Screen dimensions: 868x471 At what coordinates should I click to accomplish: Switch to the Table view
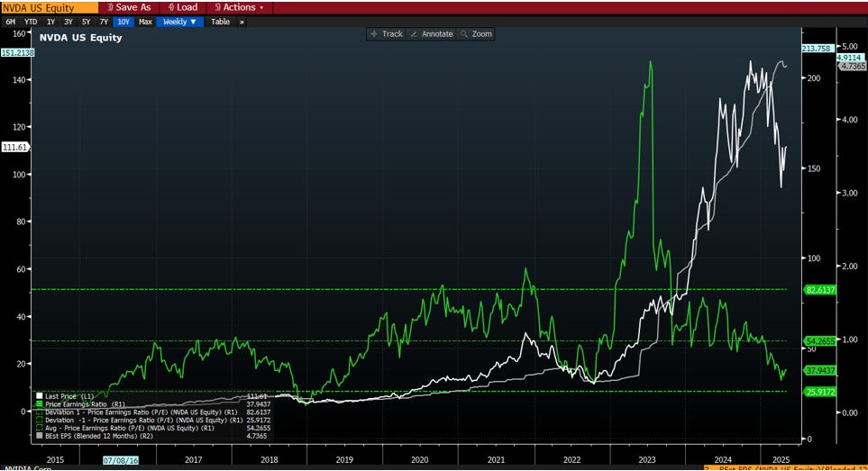point(220,22)
